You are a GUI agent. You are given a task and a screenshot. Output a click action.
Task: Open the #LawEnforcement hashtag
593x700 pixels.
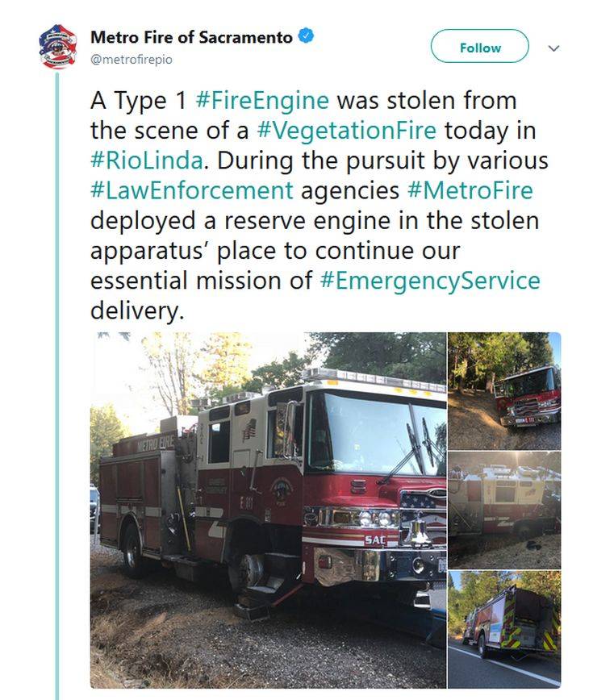pos(191,190)
